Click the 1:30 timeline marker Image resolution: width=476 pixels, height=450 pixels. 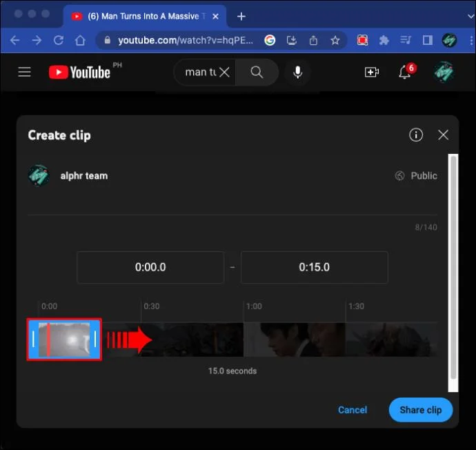click(357, 306)
